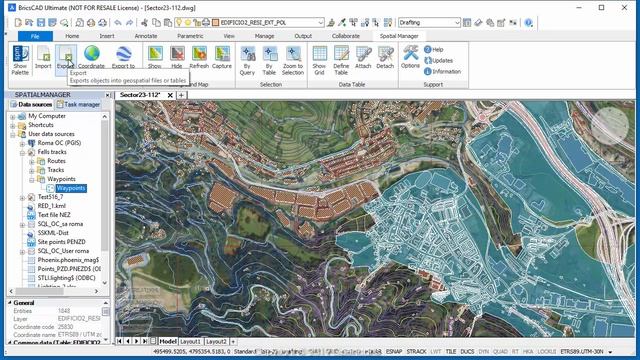Add a new drawing tab with plus
This screenshot has height=360, width=640.
tap(181, 95)
